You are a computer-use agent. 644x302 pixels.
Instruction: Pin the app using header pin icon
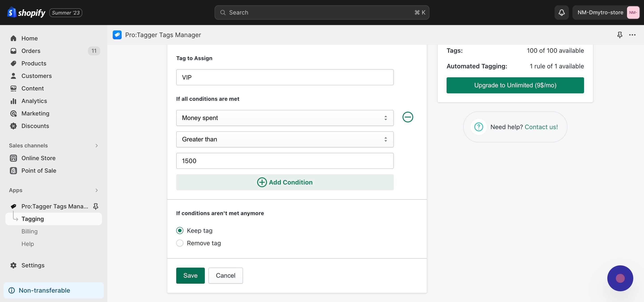point(619,35)
